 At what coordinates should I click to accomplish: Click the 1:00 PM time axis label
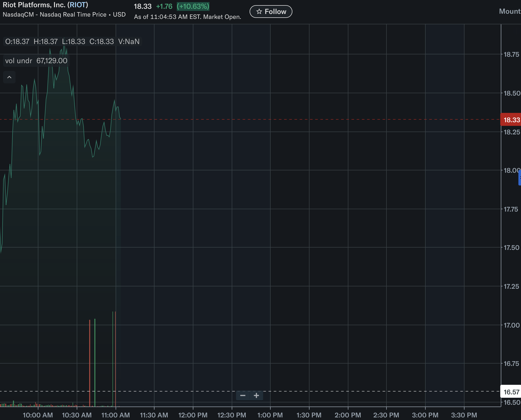tap(270, 415)
